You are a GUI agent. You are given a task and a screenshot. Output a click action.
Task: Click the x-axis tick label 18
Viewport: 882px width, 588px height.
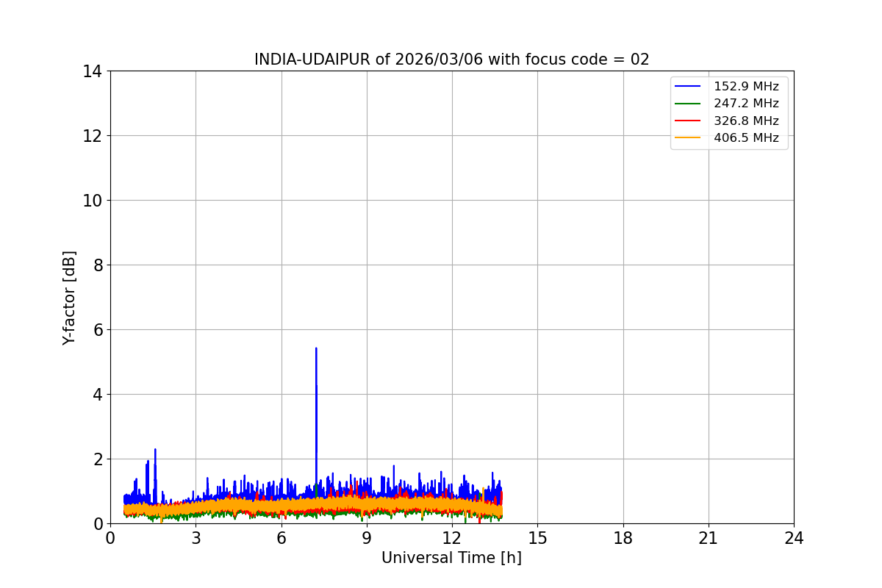(x=623, y=538)
